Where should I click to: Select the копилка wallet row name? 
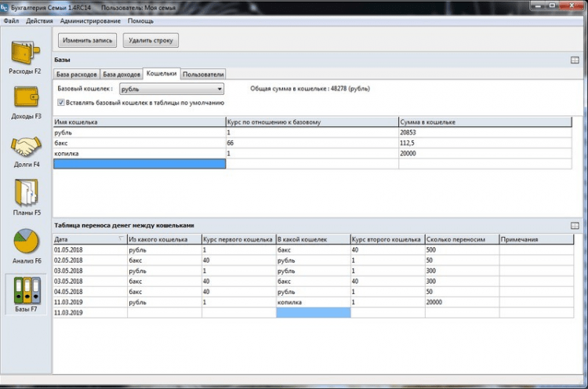tap(140, 154)
